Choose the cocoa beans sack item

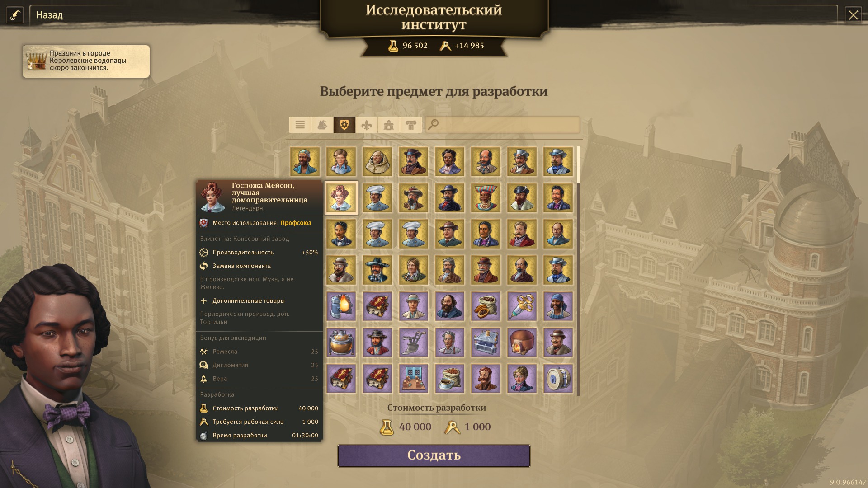coord(486,306)
